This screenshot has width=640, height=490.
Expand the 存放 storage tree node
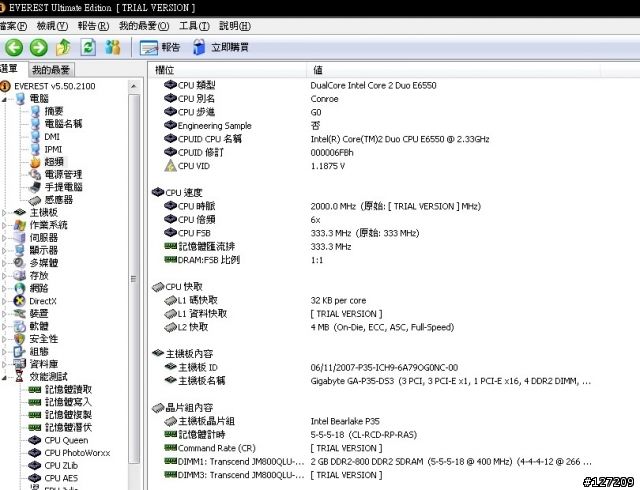tap(4, 276)
